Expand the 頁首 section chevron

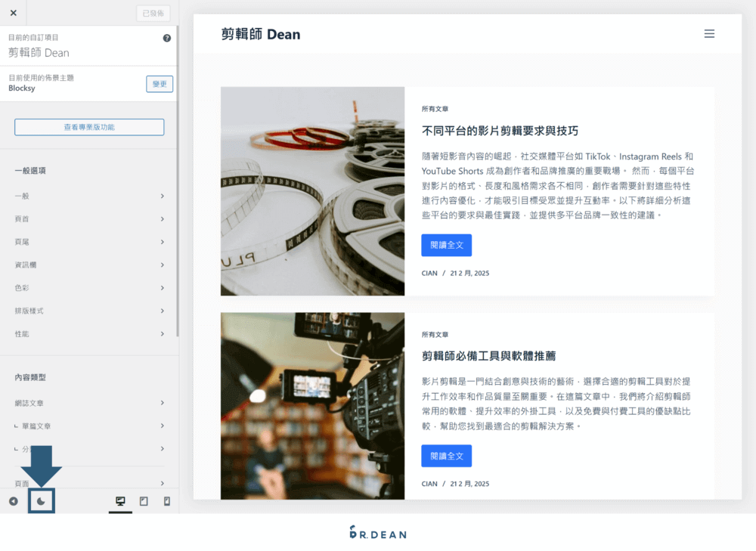tap(163, 218)
